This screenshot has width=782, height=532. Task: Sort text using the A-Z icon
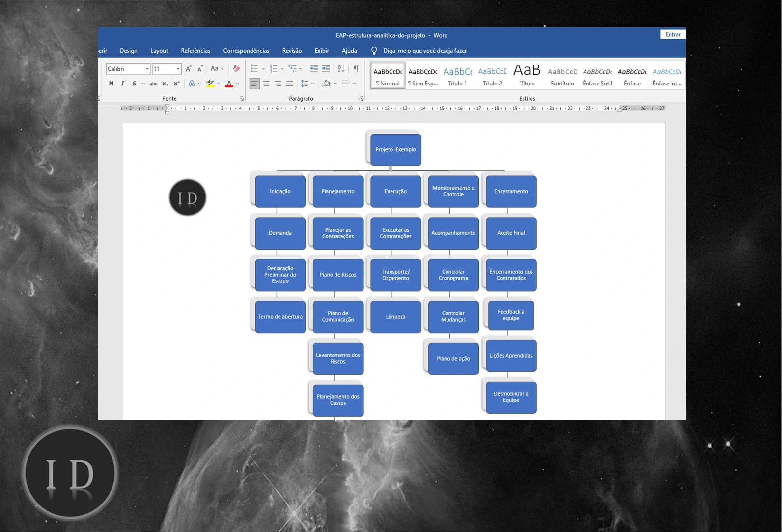[x=341, y=69]
